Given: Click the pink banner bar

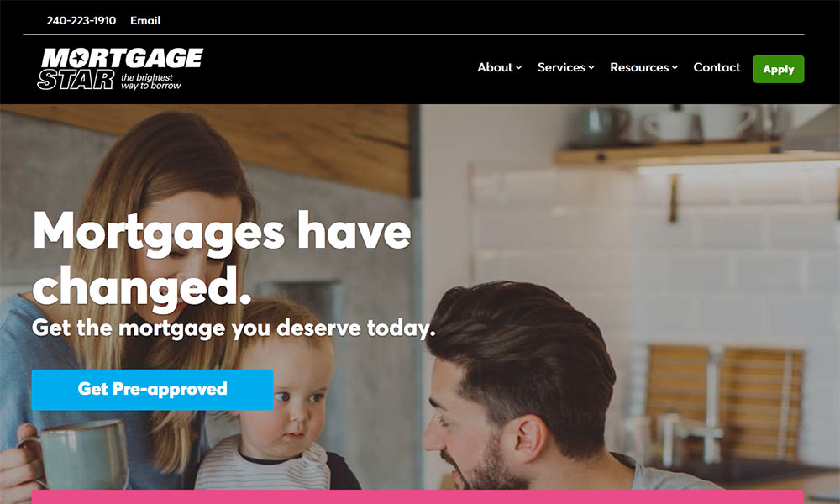Looking at the screenshot, I should [417, 496].
